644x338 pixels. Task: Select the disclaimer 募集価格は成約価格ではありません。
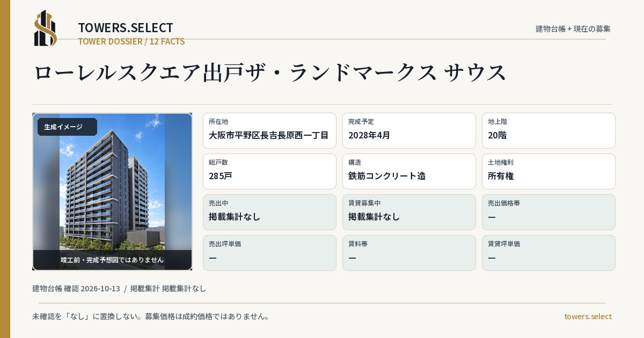(207, 317)
